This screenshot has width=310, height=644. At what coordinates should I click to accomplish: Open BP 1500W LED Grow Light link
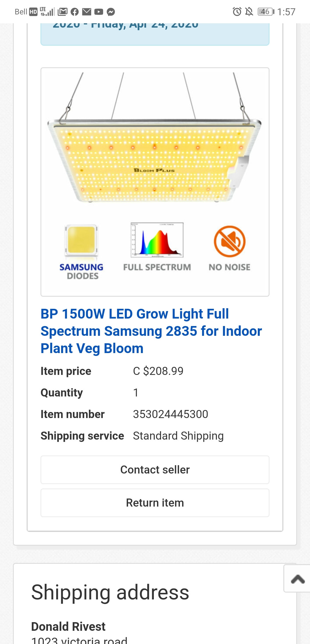(x=151, y=331)
